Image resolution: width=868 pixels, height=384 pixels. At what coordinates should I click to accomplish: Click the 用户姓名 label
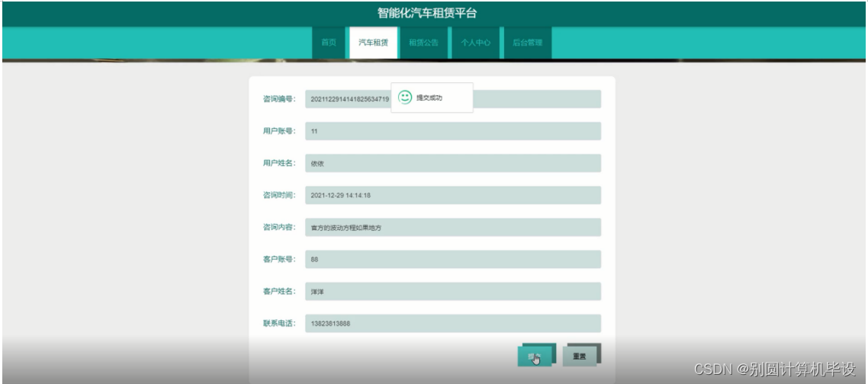click(280, 163)
